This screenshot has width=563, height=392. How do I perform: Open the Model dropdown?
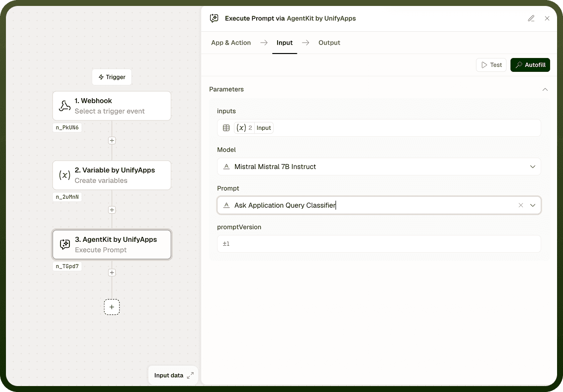[379, 167]
